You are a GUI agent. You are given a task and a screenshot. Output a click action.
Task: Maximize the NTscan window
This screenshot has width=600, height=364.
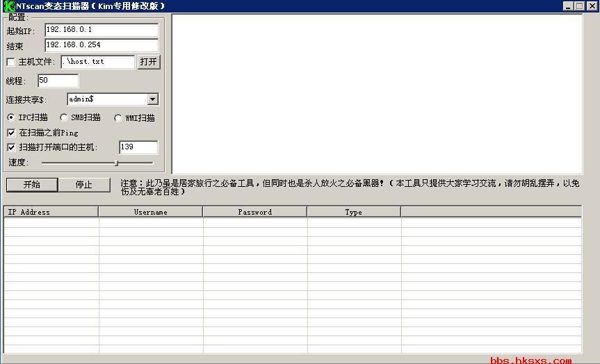[x=580, y=6]
